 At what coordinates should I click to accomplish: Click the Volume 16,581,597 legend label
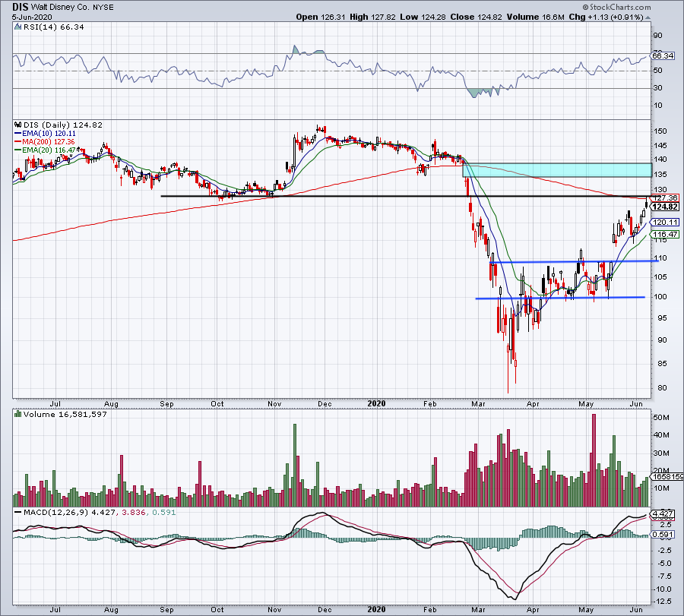click(65, 414)
